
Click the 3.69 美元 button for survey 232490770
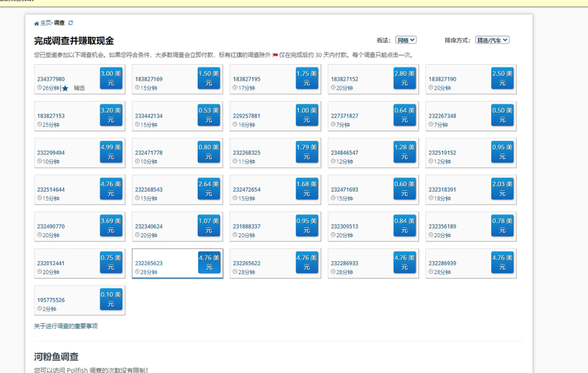tap(111, 226)
